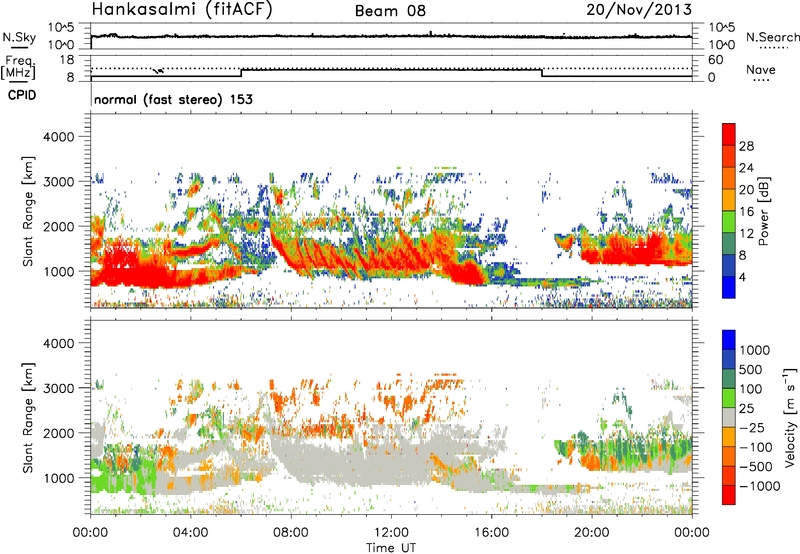Click the '24' label on Power colorbar

pyautogui.click(x=746, y=168)
